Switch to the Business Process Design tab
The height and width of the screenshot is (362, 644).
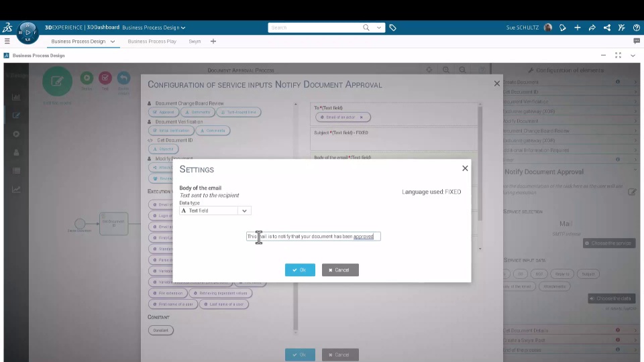78,41
